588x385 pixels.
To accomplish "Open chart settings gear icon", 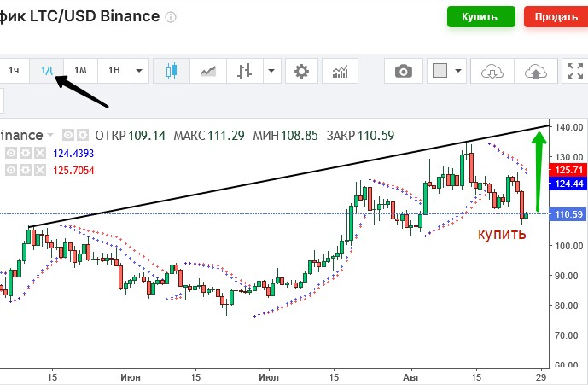I will (x=301, y=71).
